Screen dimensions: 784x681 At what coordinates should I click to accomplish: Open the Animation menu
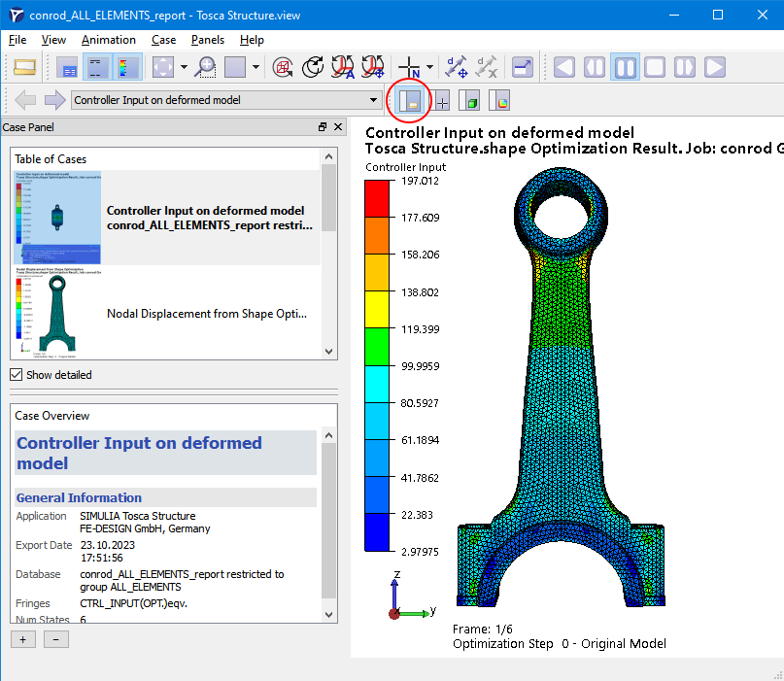tap(108, 40)
